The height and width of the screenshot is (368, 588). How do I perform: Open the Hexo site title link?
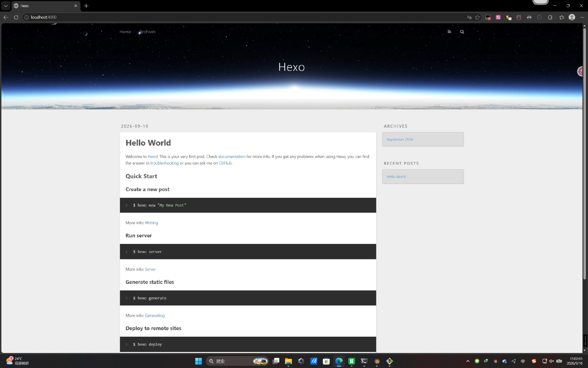(291, 67)
